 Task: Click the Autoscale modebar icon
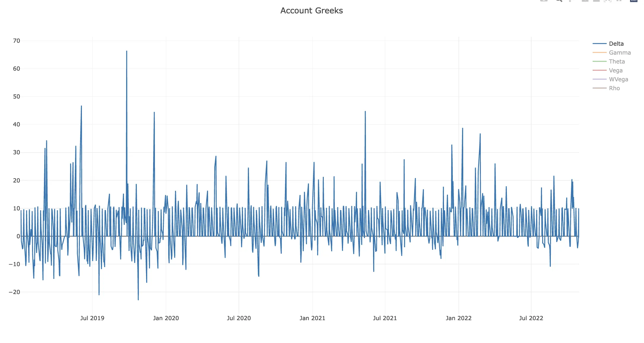(x=607, y=1)
